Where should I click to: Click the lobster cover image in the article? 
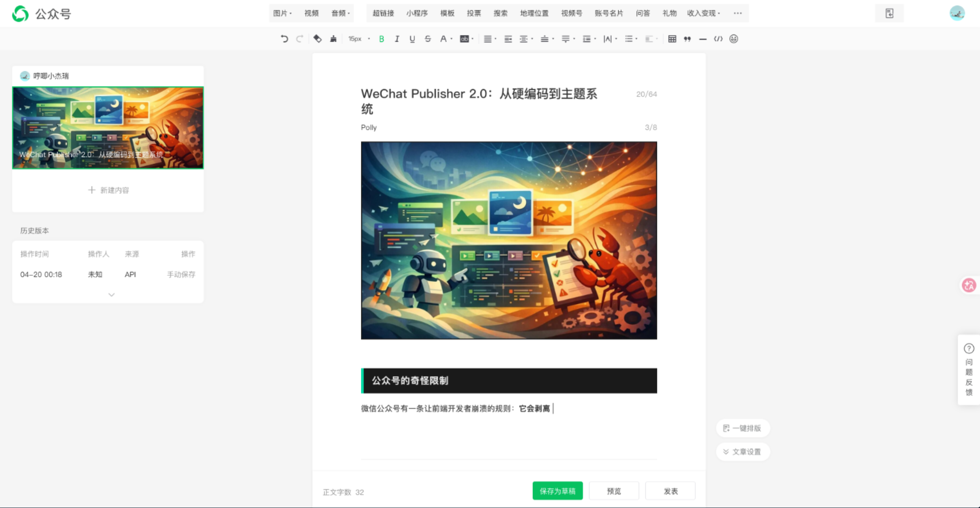(x=509, y=240)
